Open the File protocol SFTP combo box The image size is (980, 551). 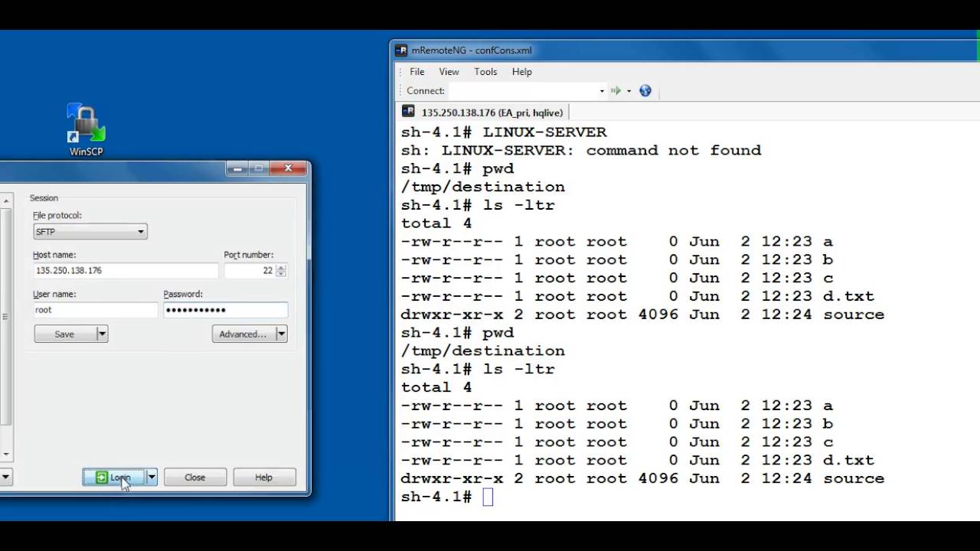(x=90, y=231)
